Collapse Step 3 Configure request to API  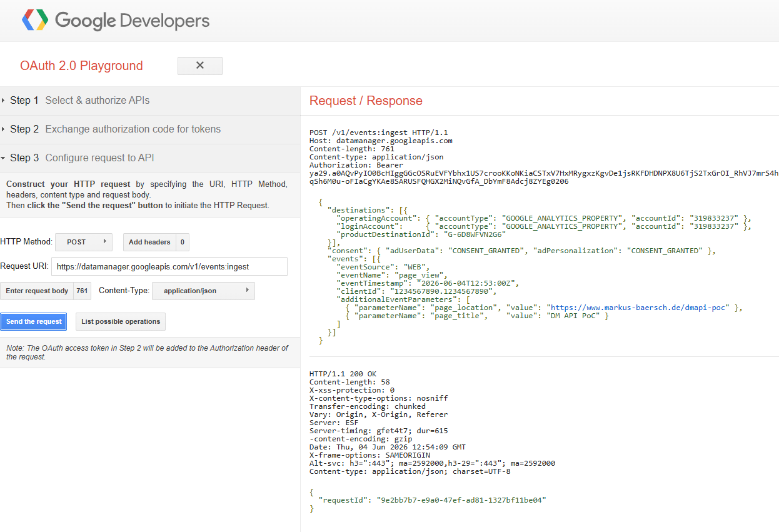point(150,158)
